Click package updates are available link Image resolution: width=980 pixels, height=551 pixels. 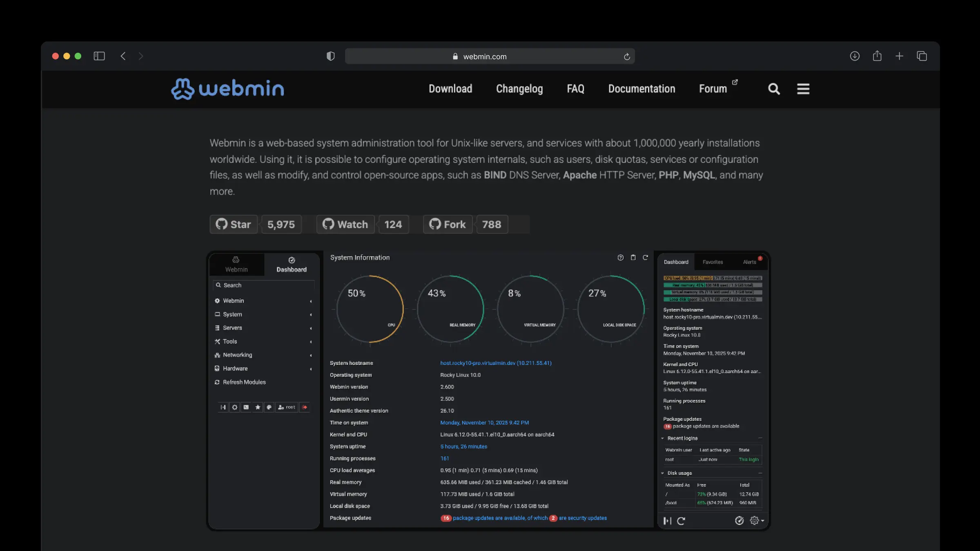pyautogui.click(x=500, y=518)
